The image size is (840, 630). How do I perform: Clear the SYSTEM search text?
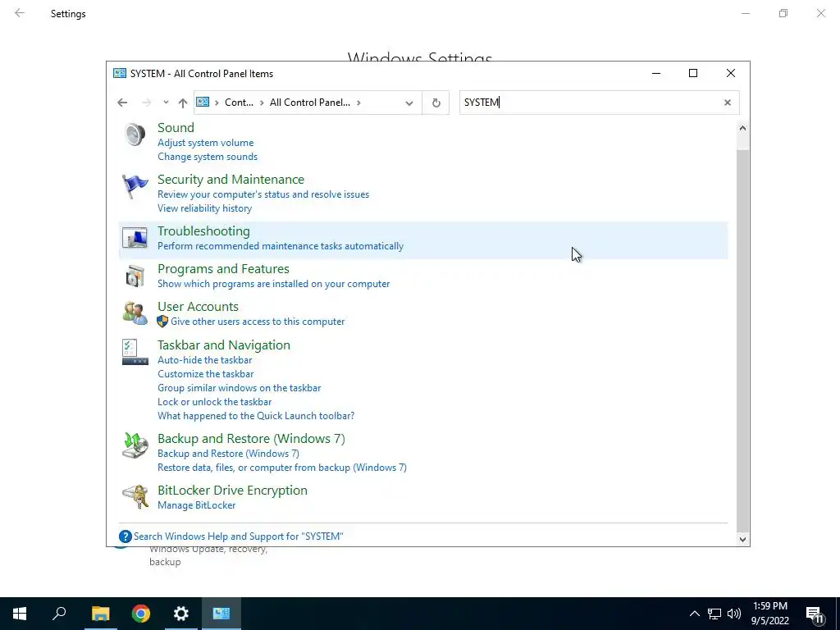(728, 103)
